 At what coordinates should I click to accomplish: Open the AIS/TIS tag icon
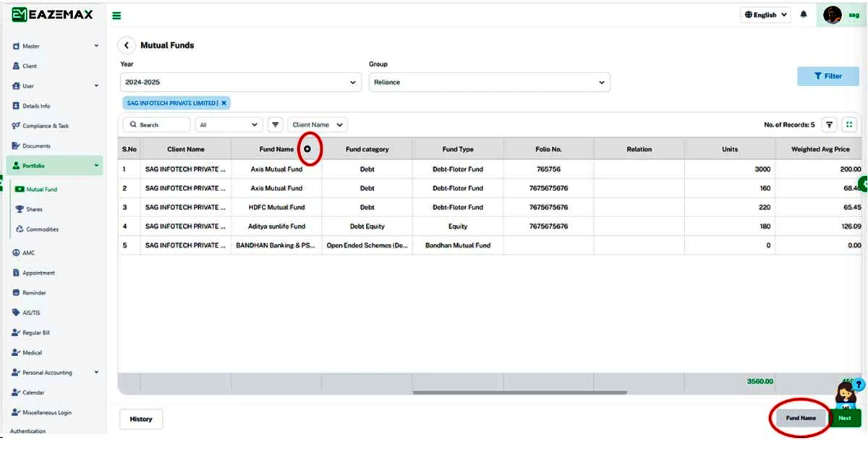coord(16,313)
